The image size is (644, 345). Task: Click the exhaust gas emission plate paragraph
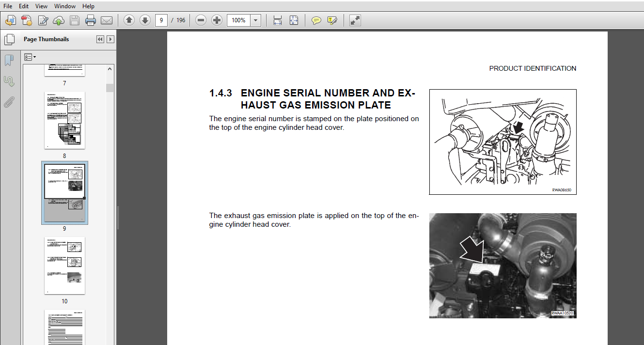tap(314, 220)
